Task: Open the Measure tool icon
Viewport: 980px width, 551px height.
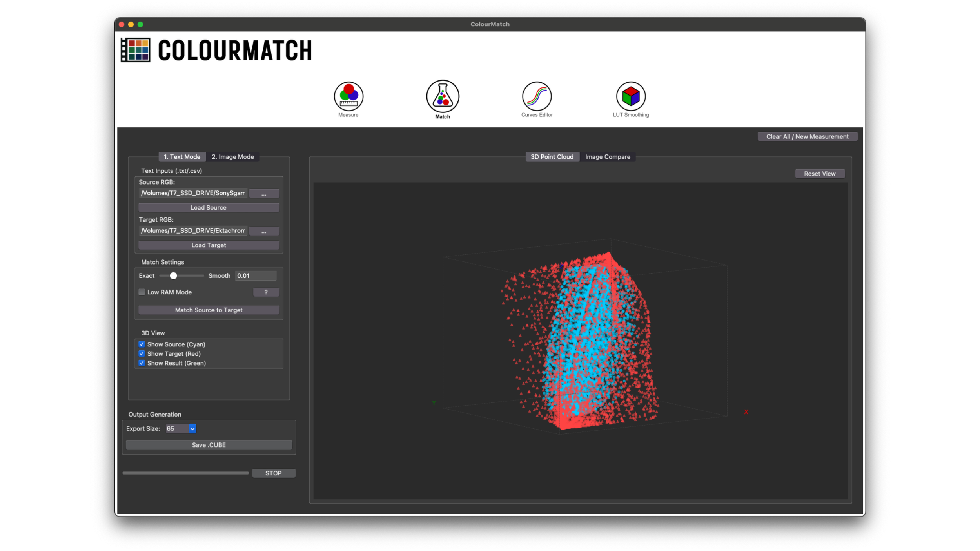Action: coord(348,96)
